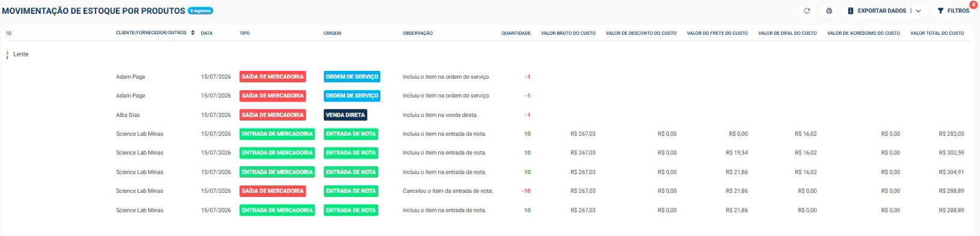Click the Valor de Difal do Custo header

coord(787,33)
